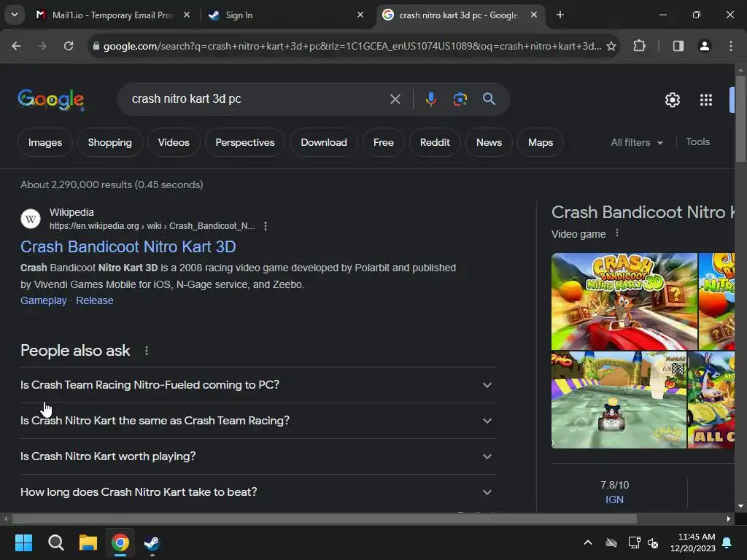Open the search Tools button

698,142
